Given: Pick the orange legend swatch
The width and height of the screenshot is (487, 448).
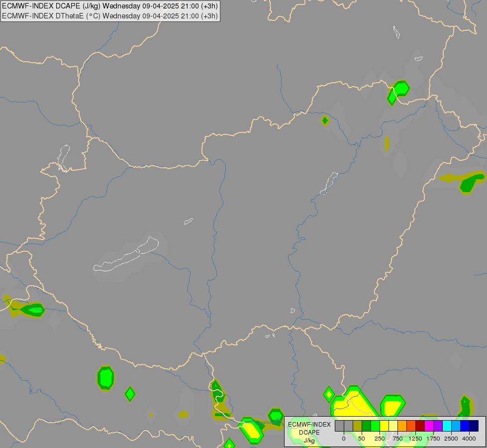Looking at the screenshot, I should tap(402, 426).
